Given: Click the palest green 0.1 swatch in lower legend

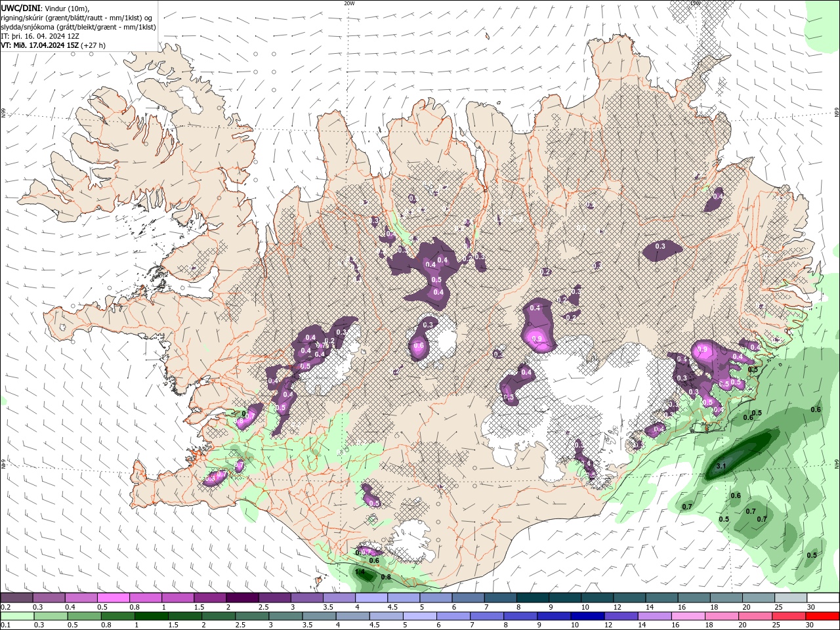Looking at the screenshot, I should 17,616.
